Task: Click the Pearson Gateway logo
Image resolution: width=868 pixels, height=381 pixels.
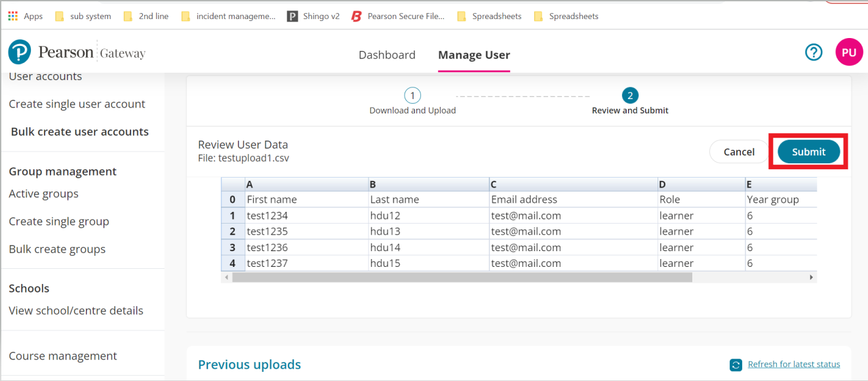Action: [x=77, y=53]
